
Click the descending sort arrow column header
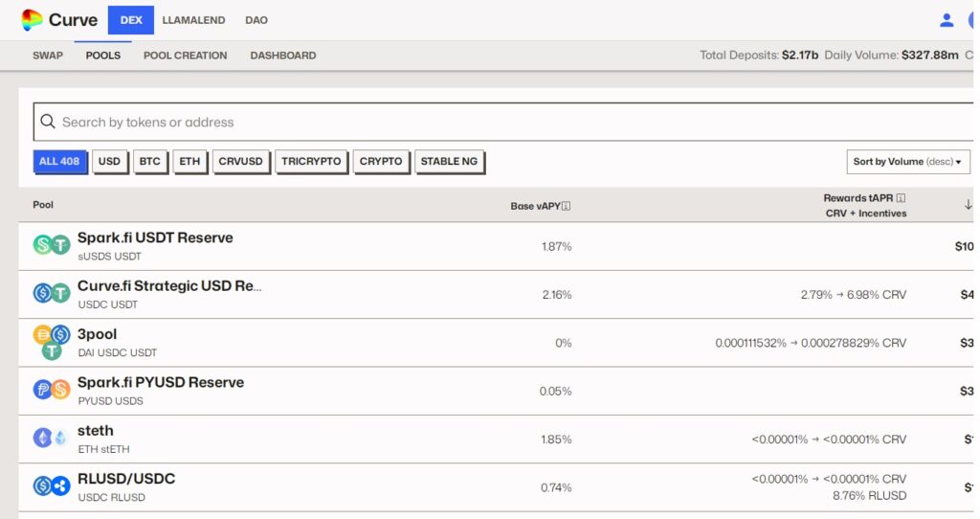pyautogui.click(x=968, y=205)
